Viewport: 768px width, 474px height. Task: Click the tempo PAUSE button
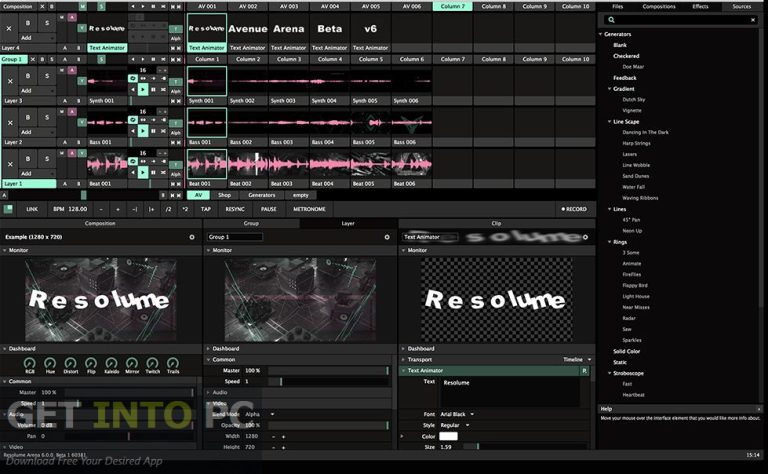click(x=268, y=209)
